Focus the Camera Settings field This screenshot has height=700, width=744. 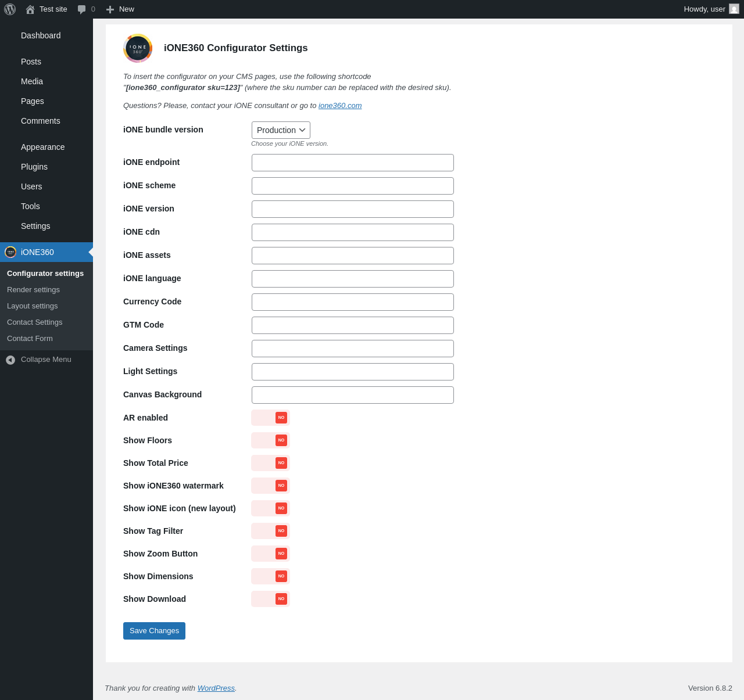(353, 349)
